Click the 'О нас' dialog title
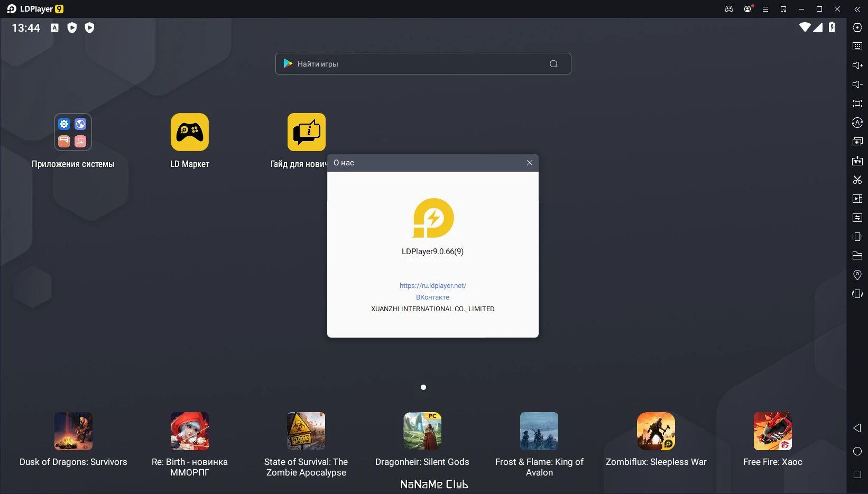The image size is (868, 494). [x=344, y=163]
